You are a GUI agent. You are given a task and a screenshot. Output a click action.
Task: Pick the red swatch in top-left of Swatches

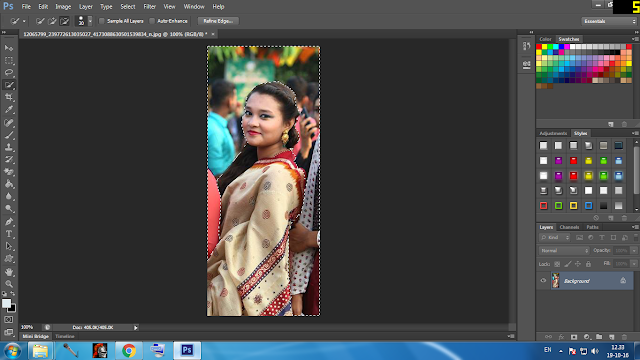(539, 47)
